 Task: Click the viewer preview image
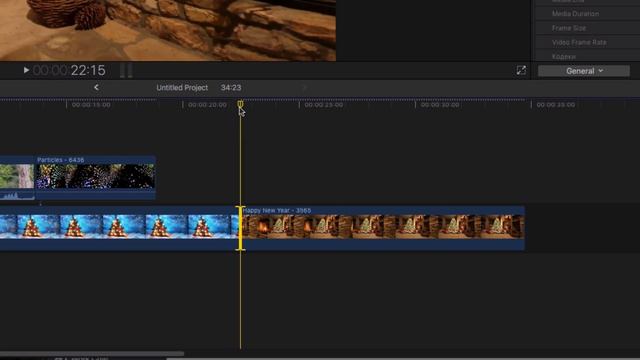(x=168, y=30)
